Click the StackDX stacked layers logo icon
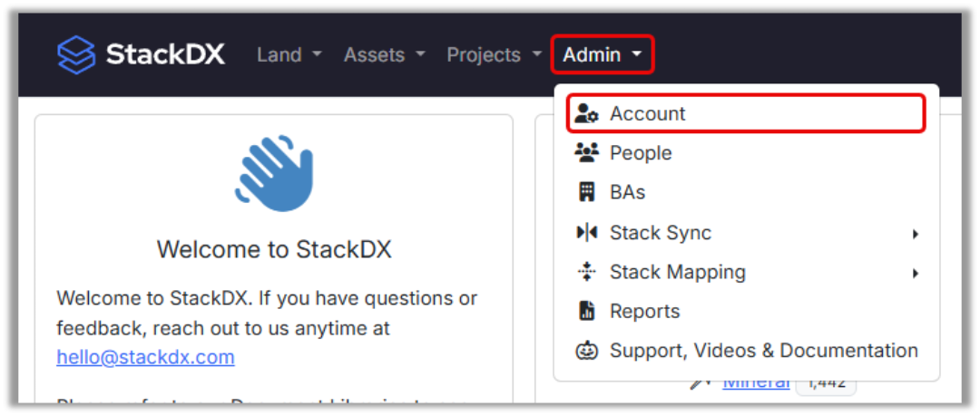 tap(76, 54)
